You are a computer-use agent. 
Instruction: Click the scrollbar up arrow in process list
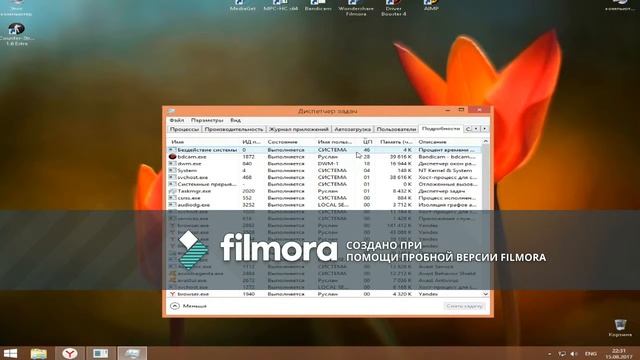[x=486, y=141]
